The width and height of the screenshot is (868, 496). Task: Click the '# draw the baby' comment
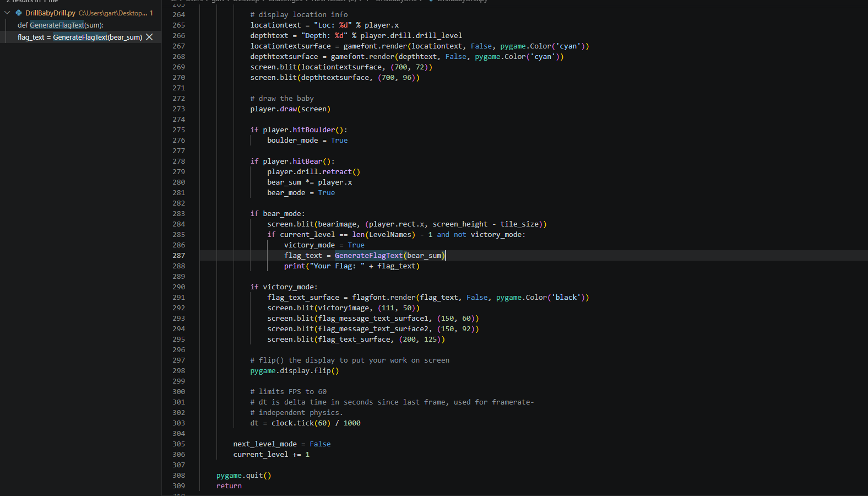point(282,98)
